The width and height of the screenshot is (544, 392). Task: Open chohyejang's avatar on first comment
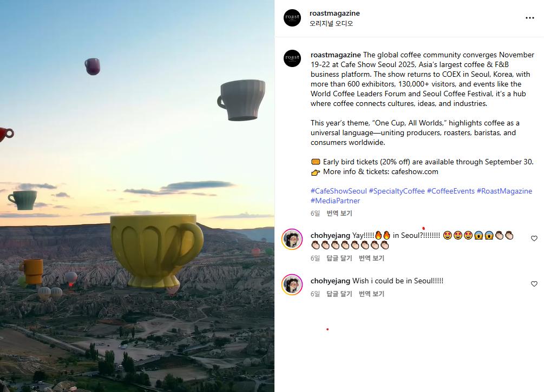[292, 239]
